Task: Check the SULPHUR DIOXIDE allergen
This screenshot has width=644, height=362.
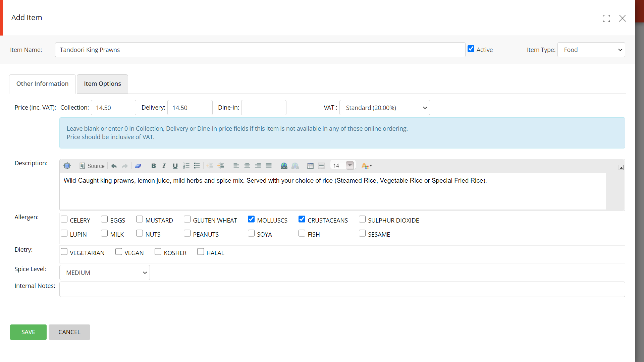Action: 362,219
